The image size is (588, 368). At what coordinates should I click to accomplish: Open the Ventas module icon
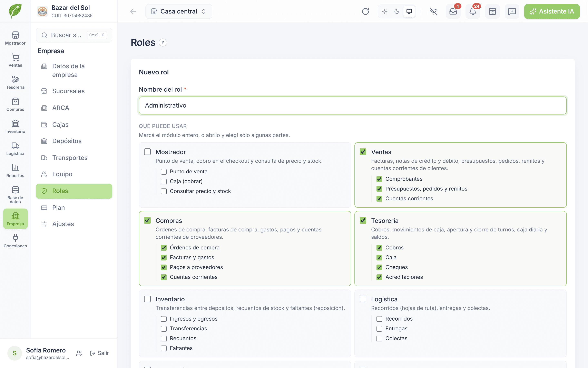pos(15,60)
